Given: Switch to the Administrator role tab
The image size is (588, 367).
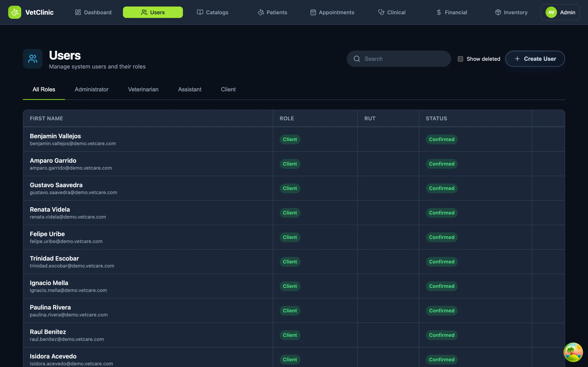Looking at the screenshot, I should pyautogui.click(x=91, y=89).
